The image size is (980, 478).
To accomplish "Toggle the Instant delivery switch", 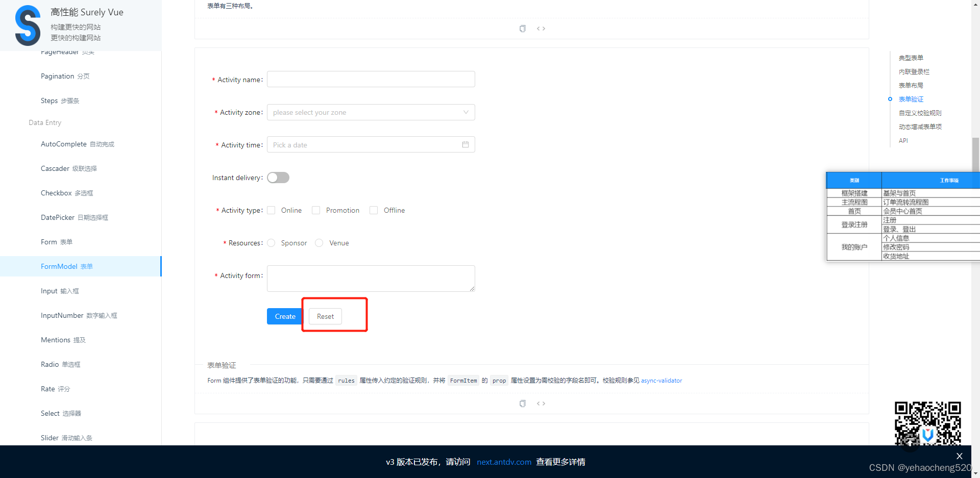I will tap(278, 178).
